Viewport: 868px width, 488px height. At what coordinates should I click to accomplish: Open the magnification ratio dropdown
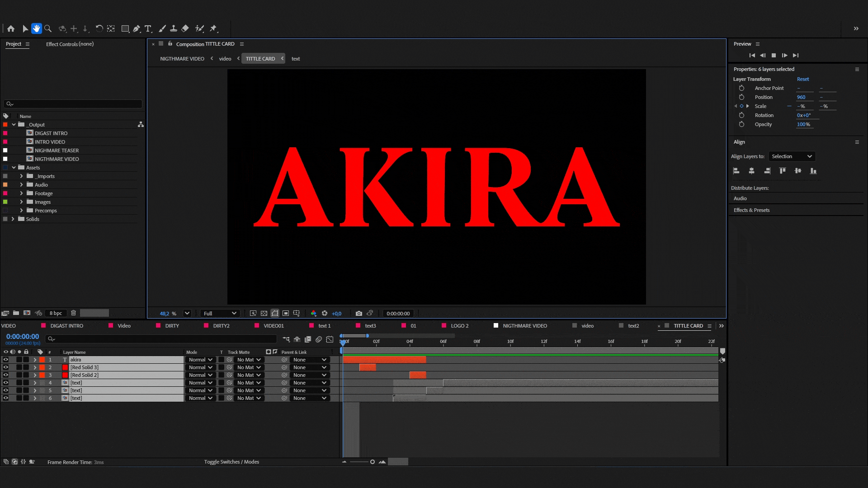point(187,313)
